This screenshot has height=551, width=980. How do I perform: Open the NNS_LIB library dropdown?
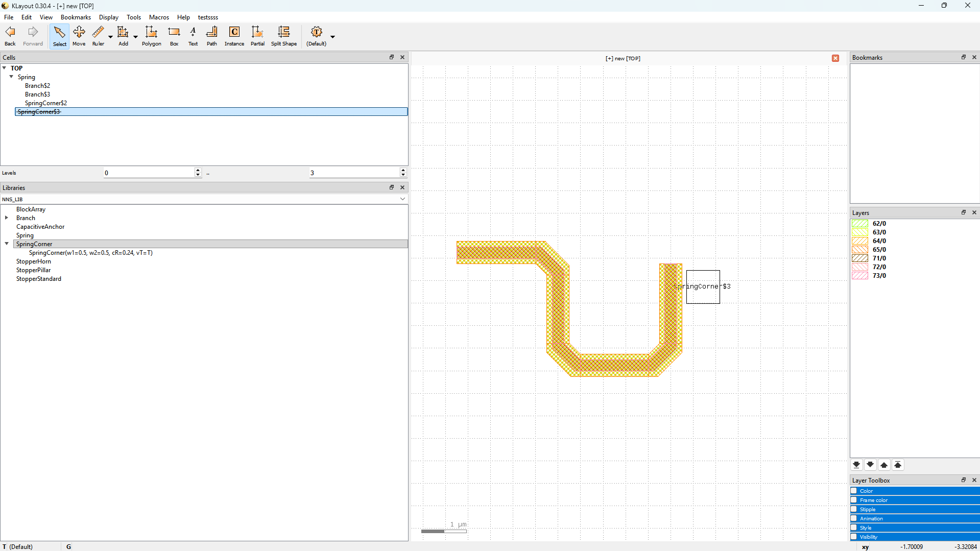(x=402, y=199)
